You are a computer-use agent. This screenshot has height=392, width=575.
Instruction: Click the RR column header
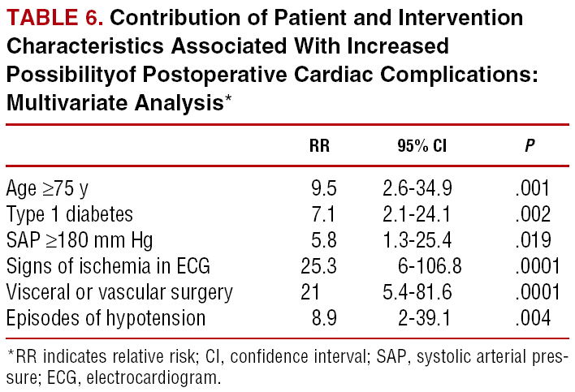pyautogui.click(x=320, y=147)
